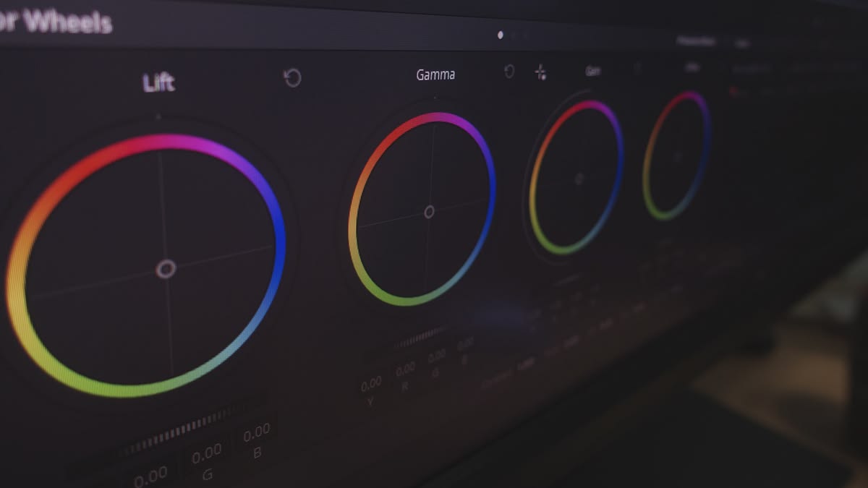
Task: Click the Gamma wheel label
Action: pyautogui.click(x=435, y=74)
